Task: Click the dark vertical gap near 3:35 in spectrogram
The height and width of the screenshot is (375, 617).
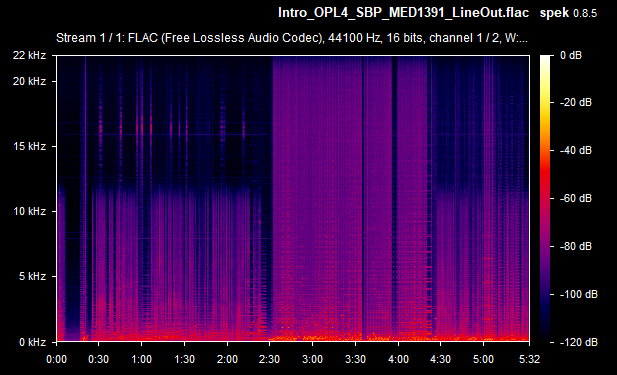Action: pyautogui.click(x=362, y=197)
